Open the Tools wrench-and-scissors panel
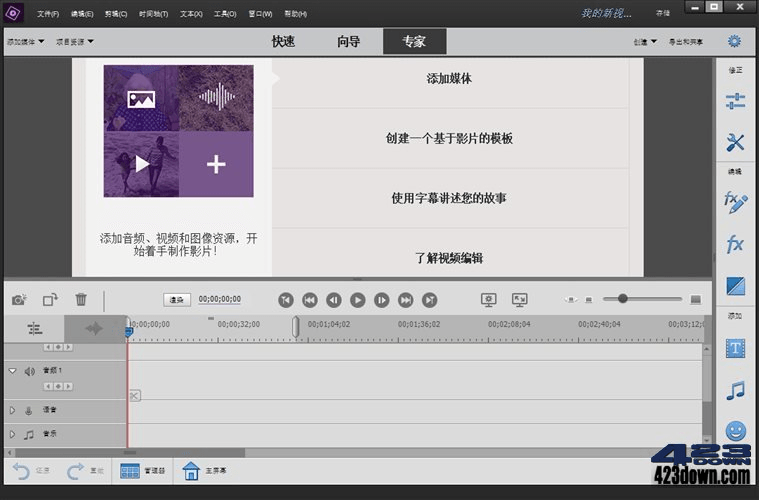This screenshot has height=500, width=759. (735, 142)
